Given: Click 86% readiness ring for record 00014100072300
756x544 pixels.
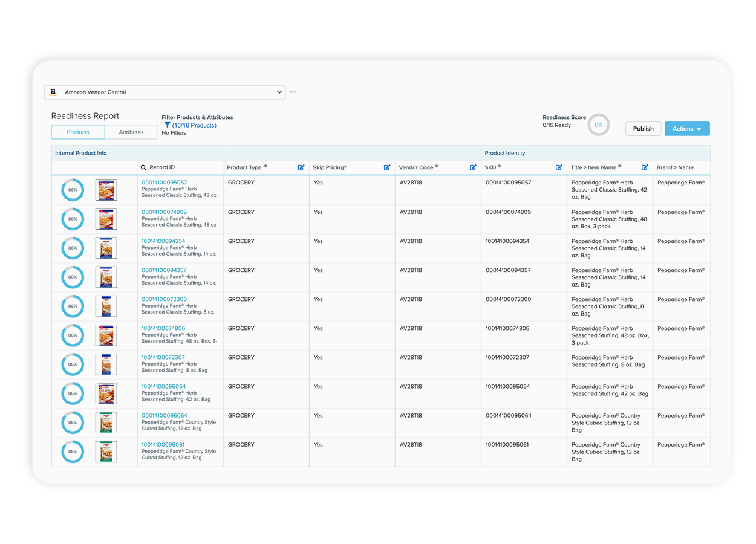Looking at the screenshot, I should (73, 306).
